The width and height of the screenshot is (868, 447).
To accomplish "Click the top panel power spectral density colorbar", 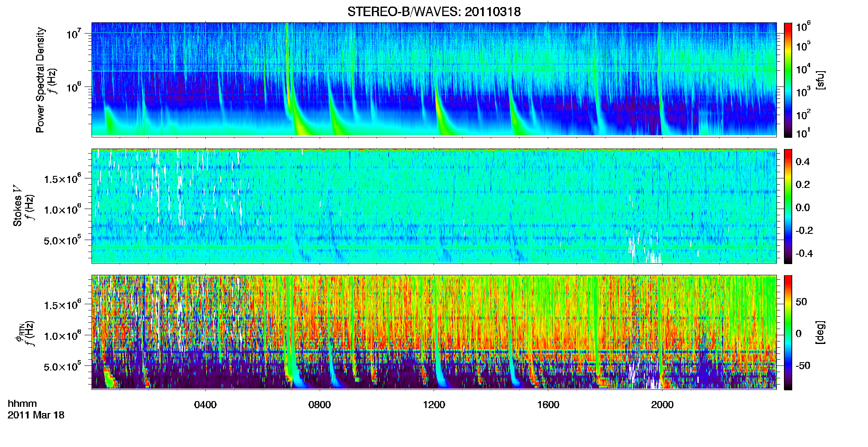I will [x=788, y=80].
